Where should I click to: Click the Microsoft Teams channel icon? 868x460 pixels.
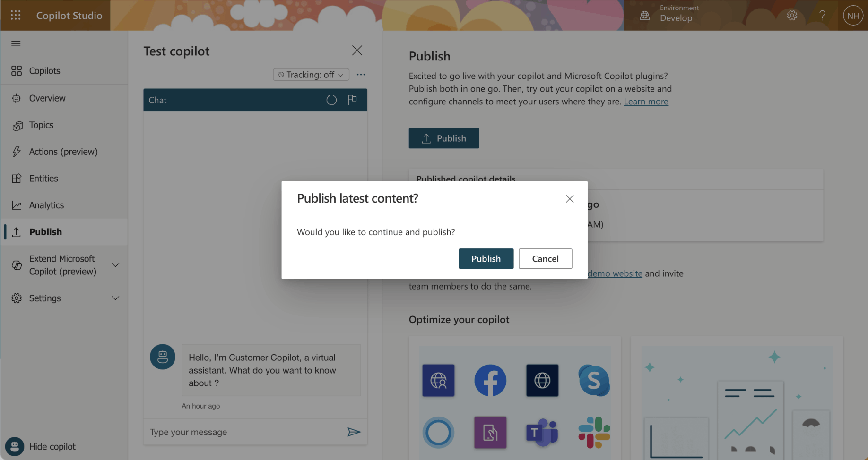542,432
